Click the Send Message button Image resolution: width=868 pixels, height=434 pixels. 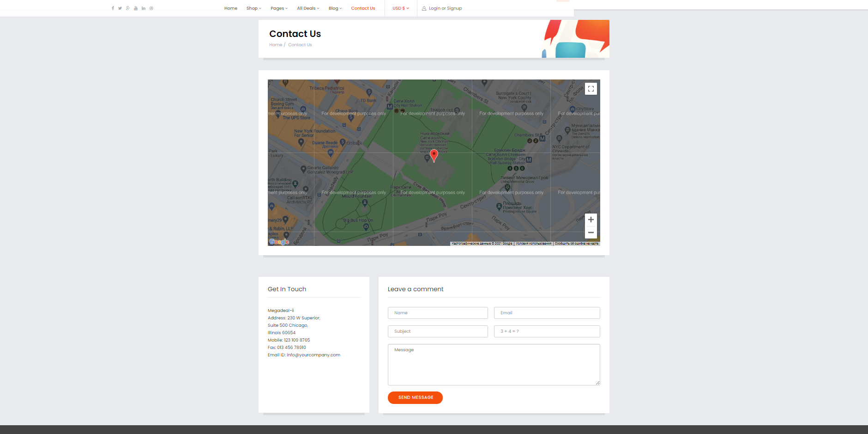(415, 397)
